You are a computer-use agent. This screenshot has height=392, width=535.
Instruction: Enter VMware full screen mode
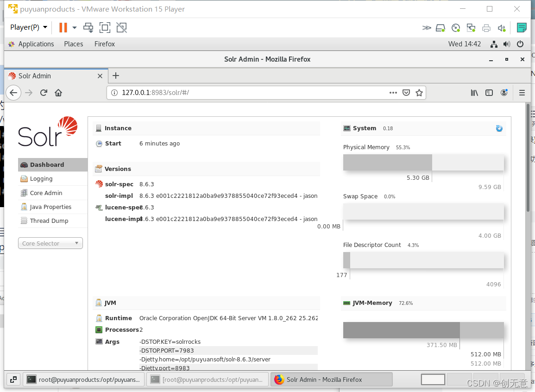coord(105,27)
